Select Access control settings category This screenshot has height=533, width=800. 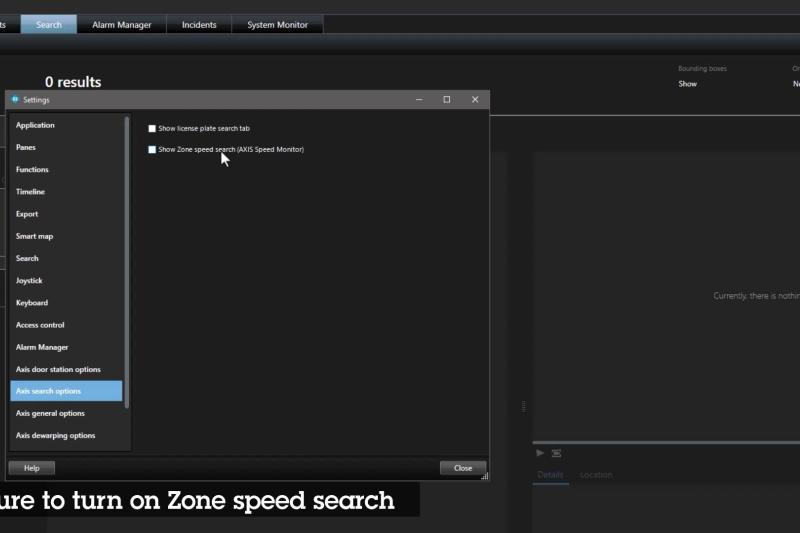(x=66, y=325)
